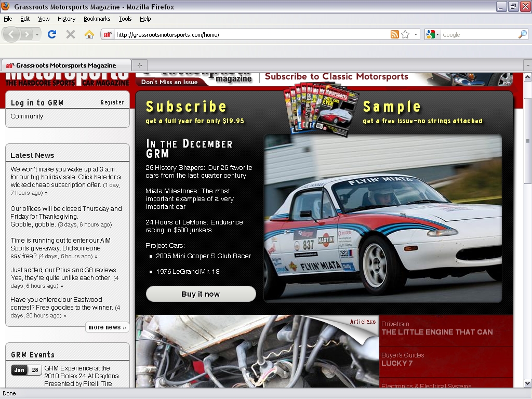Open the Eastwood contest news item
Screen dimensions: 532x399
tap(65, 307)
